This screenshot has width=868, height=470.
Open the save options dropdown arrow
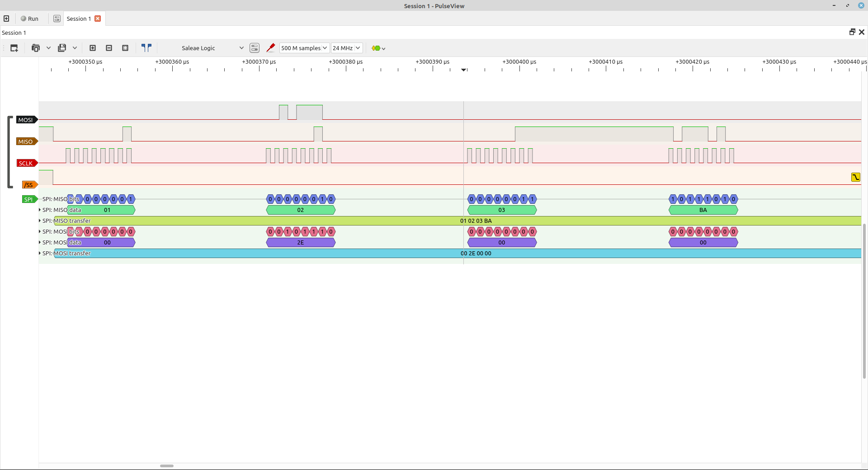[75, 48]
